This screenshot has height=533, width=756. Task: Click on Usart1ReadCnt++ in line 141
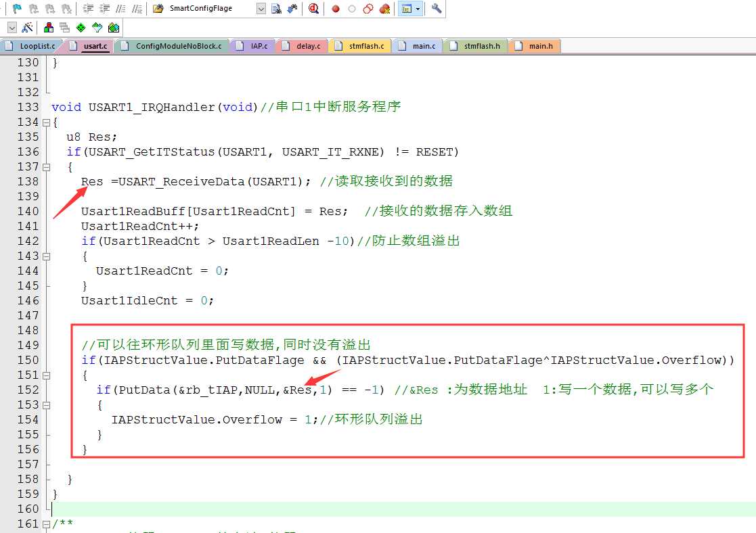[140, 226]
